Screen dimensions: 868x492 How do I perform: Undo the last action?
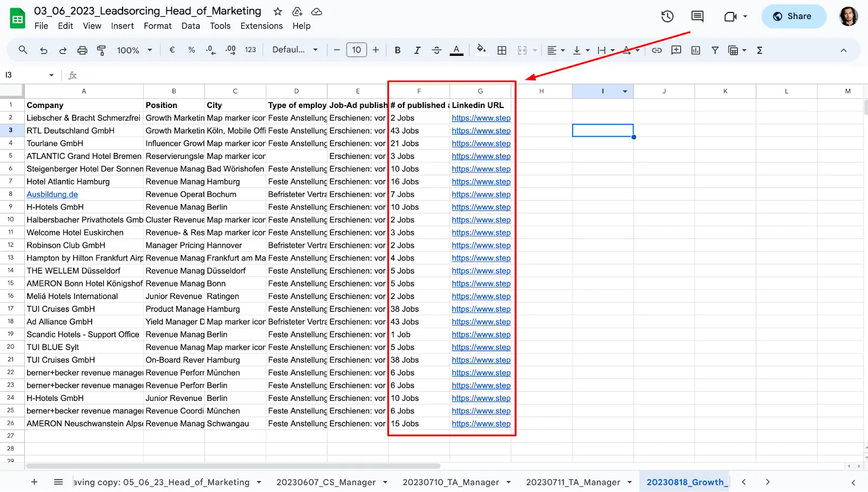click(43, 50)
